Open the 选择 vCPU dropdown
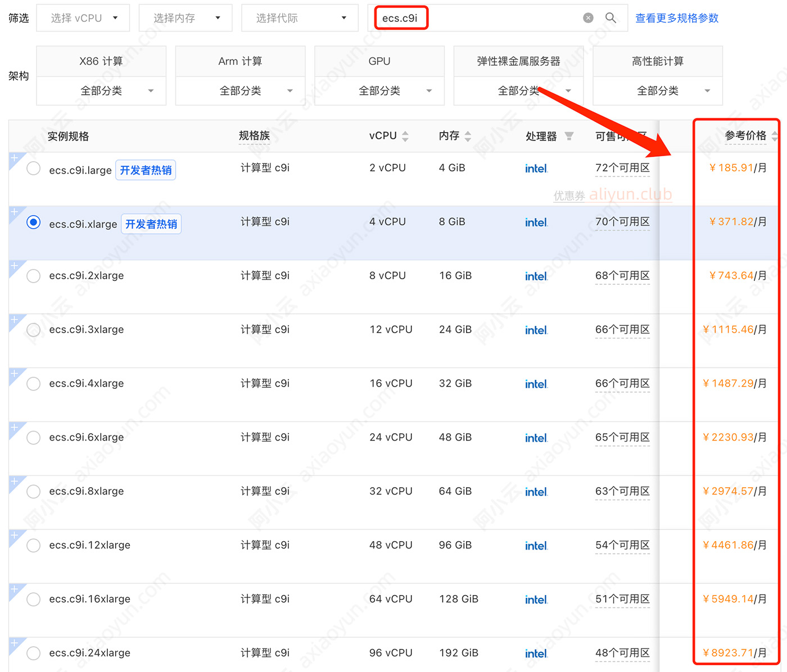 click(83, 18)
